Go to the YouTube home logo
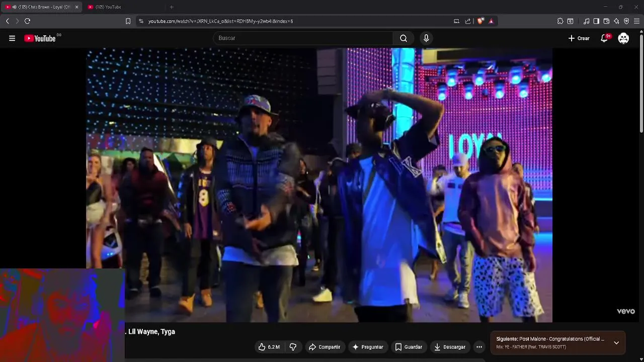Viewport: 644px width, 362px height. [40, 38]
